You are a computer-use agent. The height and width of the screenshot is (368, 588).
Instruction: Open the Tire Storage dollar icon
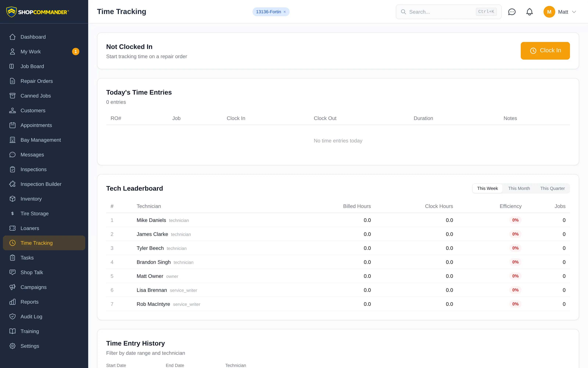(12, 213)
